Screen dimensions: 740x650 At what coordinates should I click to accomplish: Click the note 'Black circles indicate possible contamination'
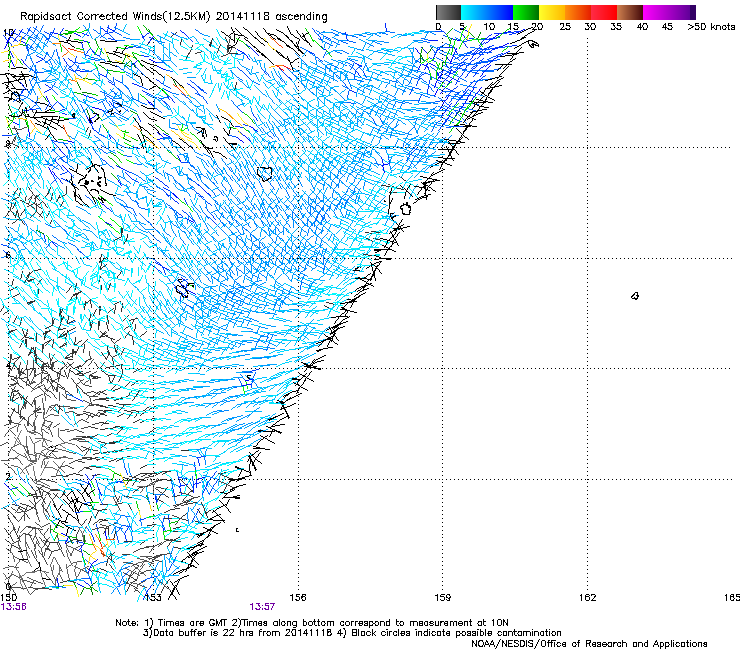tap(456, 633)
